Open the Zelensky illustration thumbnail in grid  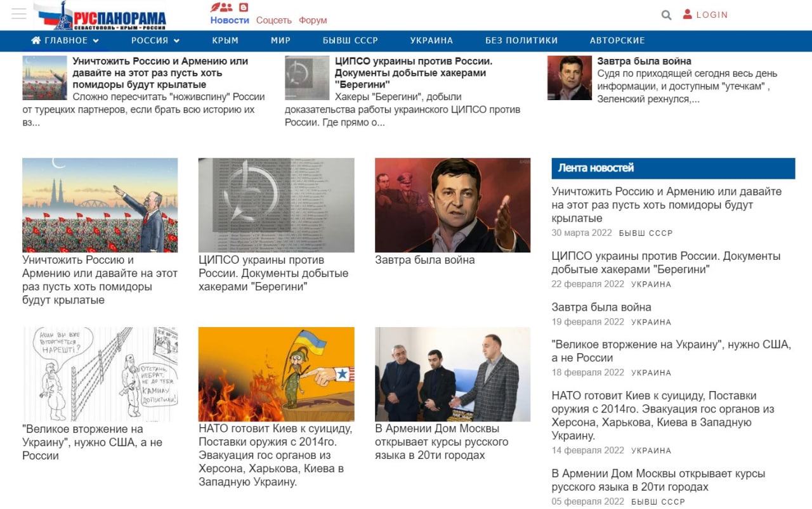click(x=452, y=205)
